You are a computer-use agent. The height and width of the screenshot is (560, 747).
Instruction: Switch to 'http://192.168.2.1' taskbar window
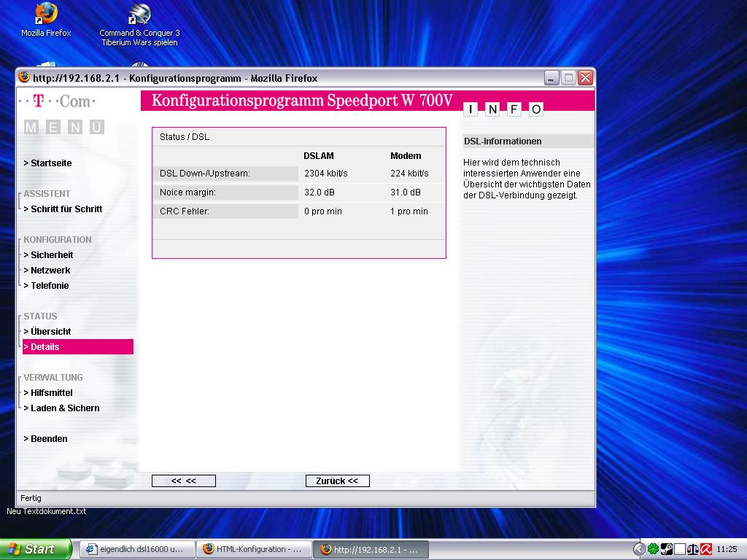371,549
